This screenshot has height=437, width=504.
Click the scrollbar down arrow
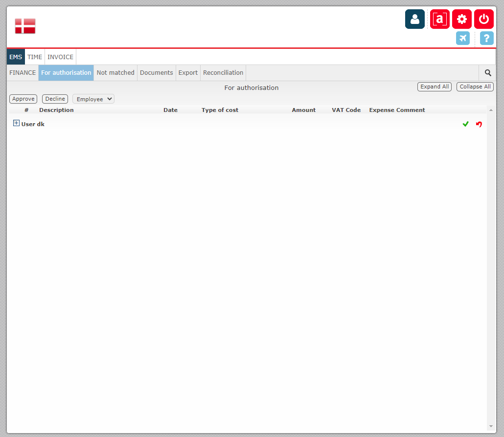tap(491, 426)
